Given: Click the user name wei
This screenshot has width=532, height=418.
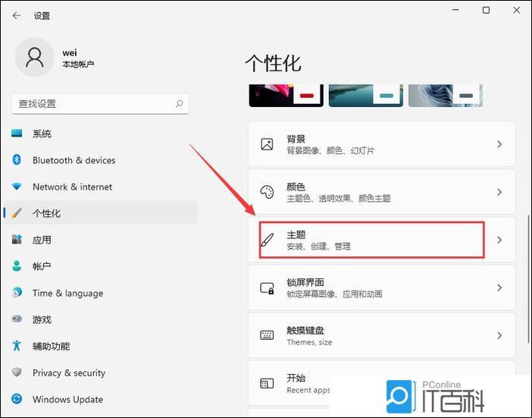Looking at the screenshot, I should [70, 53].
